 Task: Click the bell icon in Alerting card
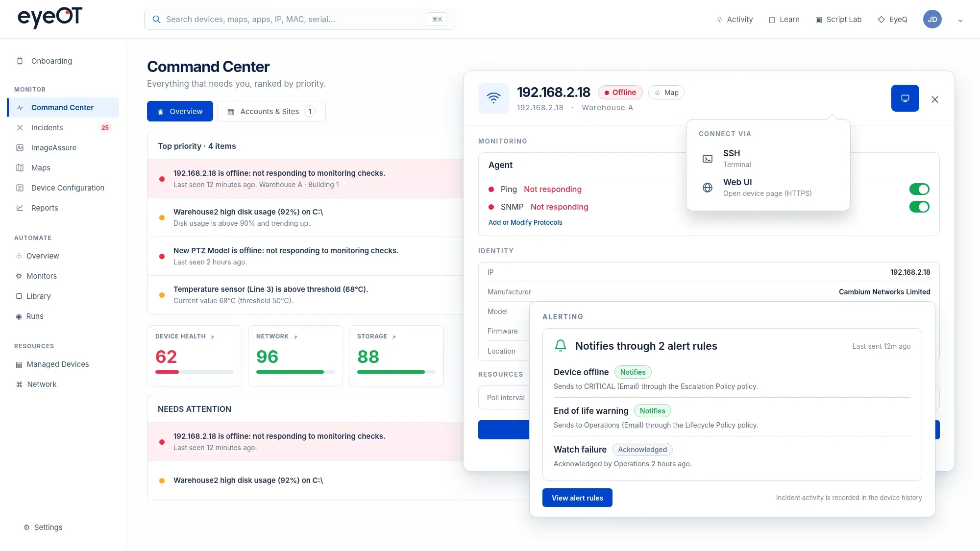(x=561, y=346)
